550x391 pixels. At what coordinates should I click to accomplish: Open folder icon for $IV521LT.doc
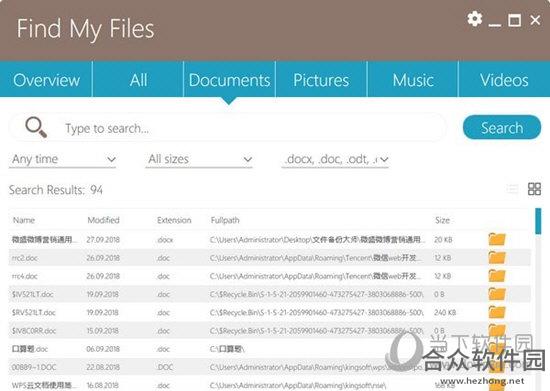(x=497, y=294)
